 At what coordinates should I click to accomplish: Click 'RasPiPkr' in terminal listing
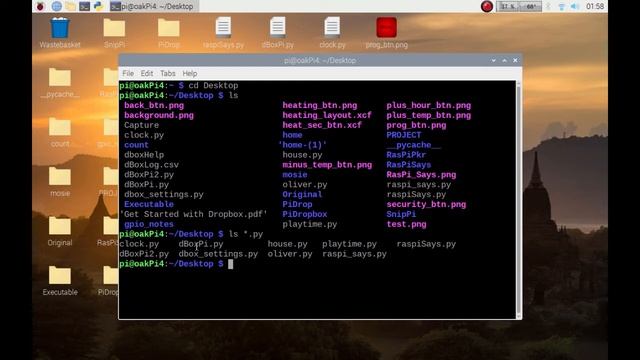coord(406,155)
